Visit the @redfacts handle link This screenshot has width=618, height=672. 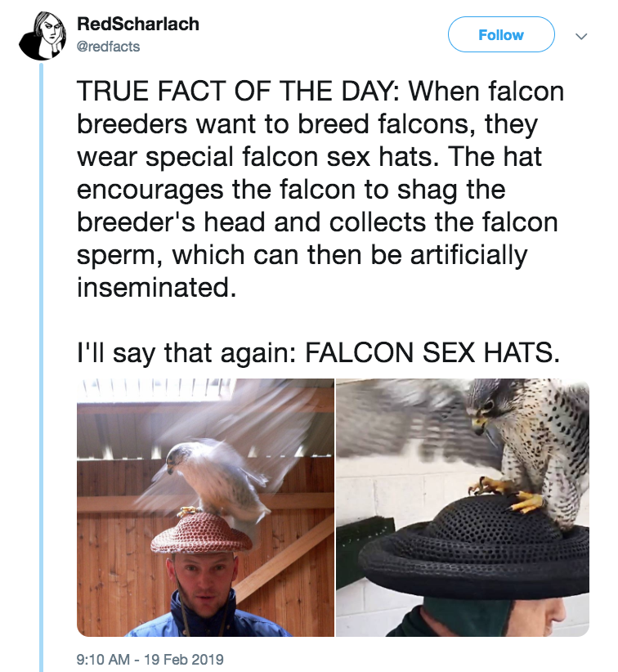(109, 47)
